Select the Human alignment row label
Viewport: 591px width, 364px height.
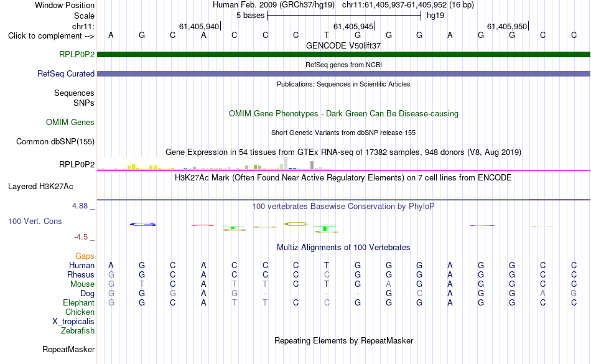coord(81,265)
